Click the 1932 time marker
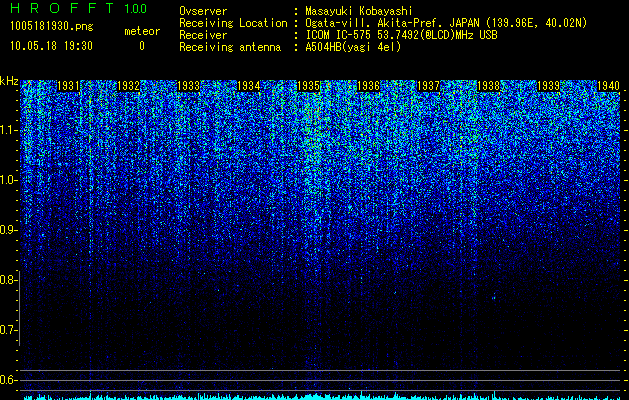This screenshot has height=400, width=629. point(128,86)
